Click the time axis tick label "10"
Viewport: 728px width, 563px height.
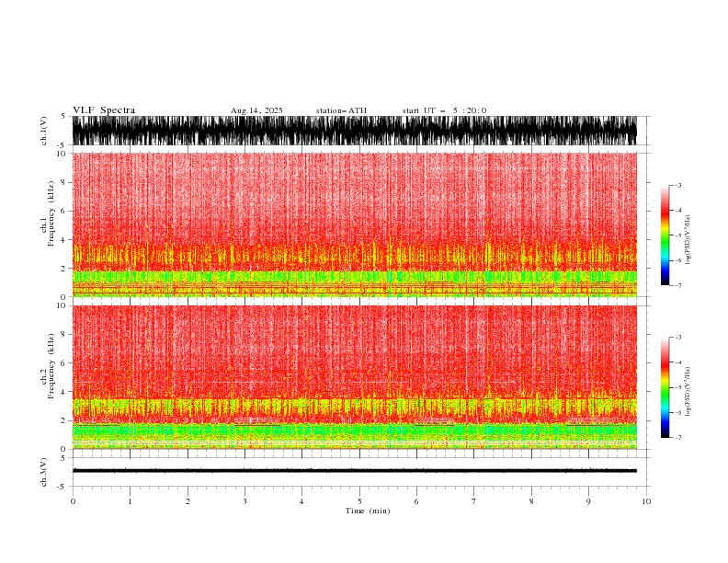(x=646, y=501)
